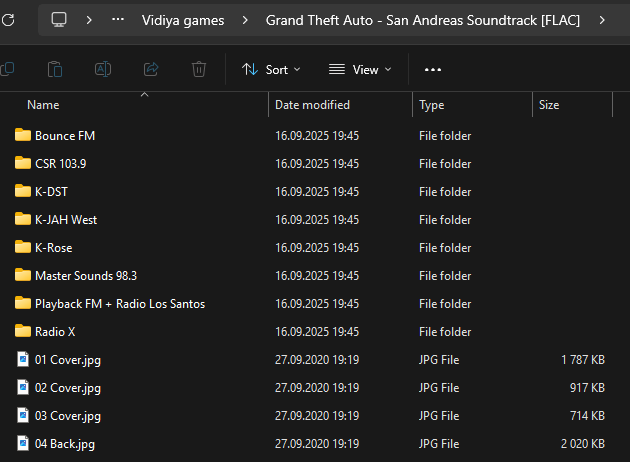Click the 03 Cover.jpg file name
Screen dimensions: 630x462
coord(68,417)
